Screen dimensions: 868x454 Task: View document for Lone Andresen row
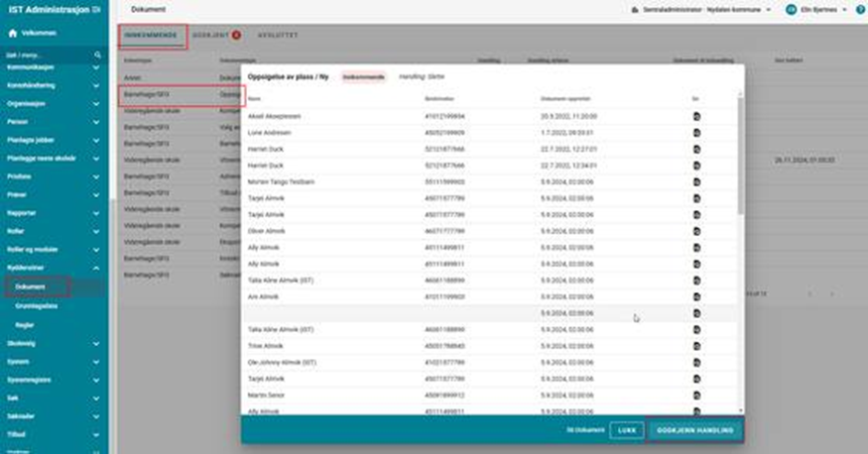click(x=696, y=131)
